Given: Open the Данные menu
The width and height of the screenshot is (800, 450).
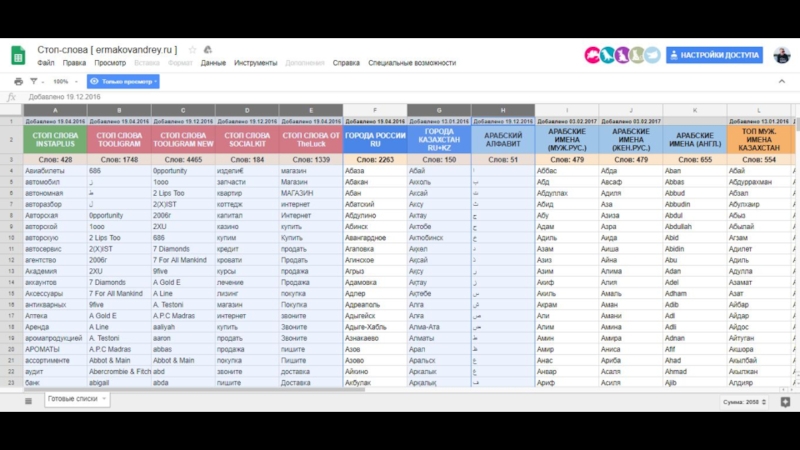Looking at the screenshot, I should 213,63.
